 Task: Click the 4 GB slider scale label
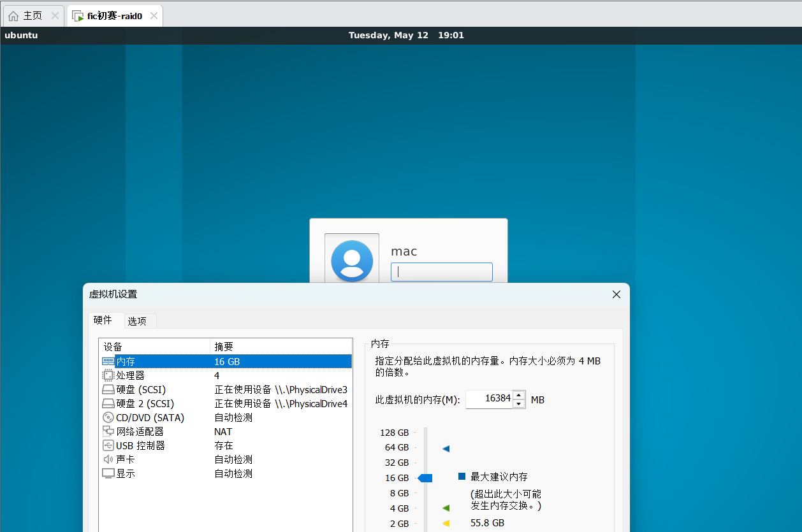point(399,508)
